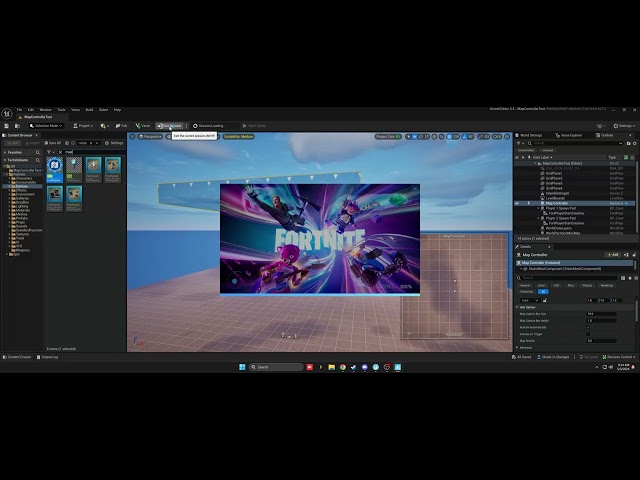This screenshot has height=480, width=640.
Task: Click the Fab toolbar button
Action: point(121,126)
